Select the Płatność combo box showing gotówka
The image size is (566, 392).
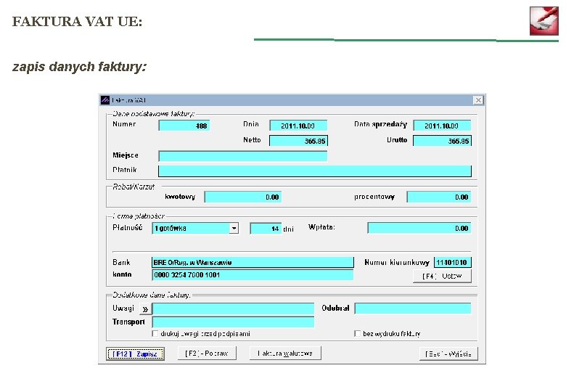(x=195, y=228)
